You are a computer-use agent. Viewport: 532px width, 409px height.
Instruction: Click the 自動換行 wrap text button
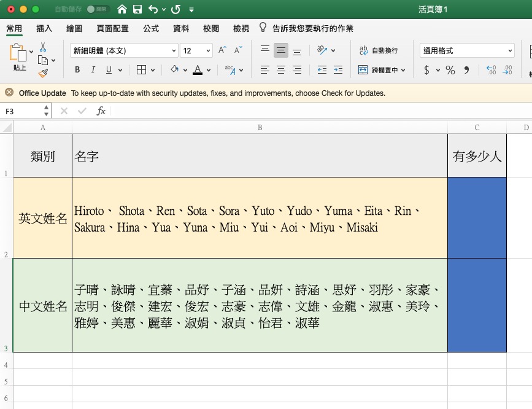pyautogui.click(x=379, y=50)
